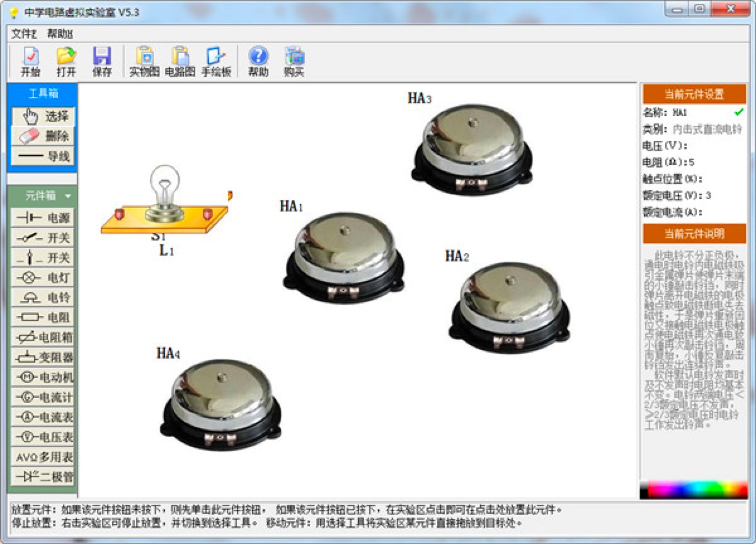The height and width of the screenshot is (544, 756).
Task: Pick the 电源 battery component
Action: [x=43, y=218]
